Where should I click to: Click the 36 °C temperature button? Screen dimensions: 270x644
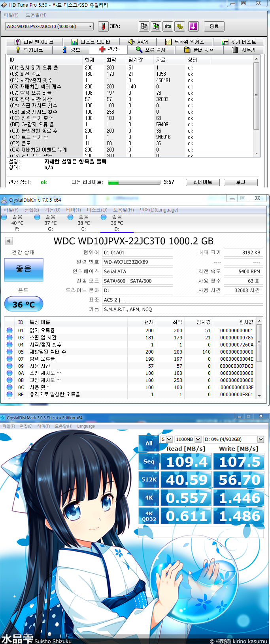point(24,304)
